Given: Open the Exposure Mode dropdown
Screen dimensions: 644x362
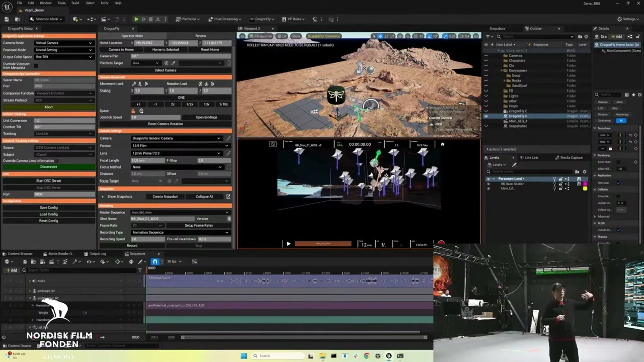Looking at the screenshot, I should (63, 50).
